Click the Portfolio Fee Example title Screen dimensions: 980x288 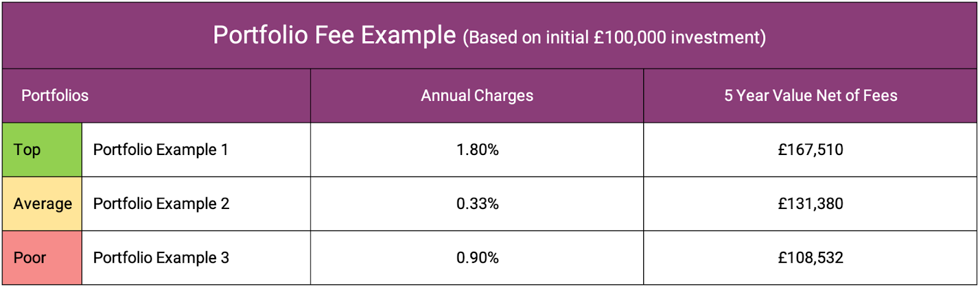pyautogui.click(x=334, y=35)
